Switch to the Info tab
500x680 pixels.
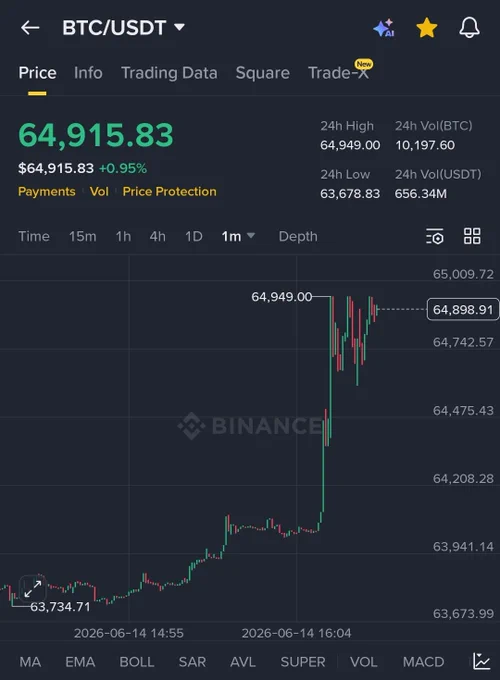click(88, 73)
